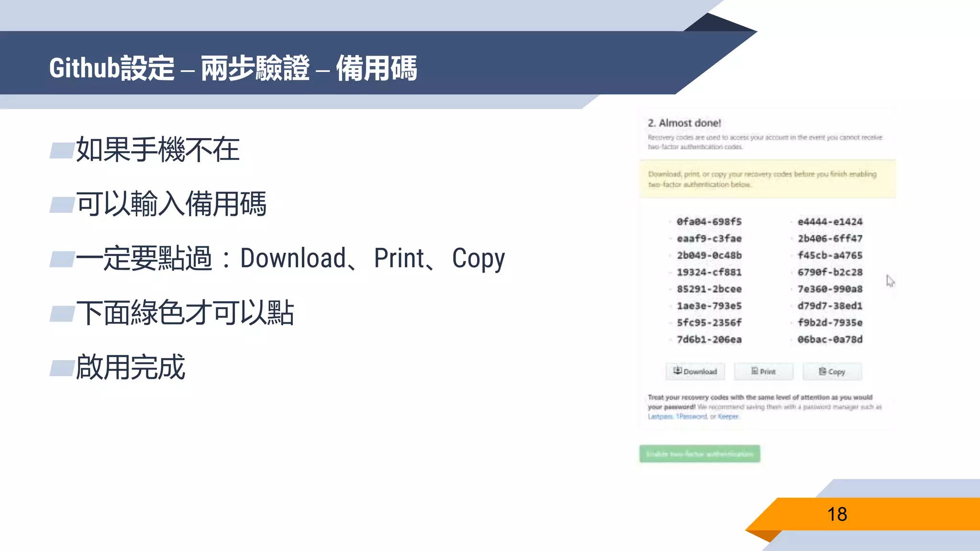Image resolution: width=980 pixels, height=551 pixels.
Task: Click the bullet text '下面綠色才可以點'
Action: 185,313
